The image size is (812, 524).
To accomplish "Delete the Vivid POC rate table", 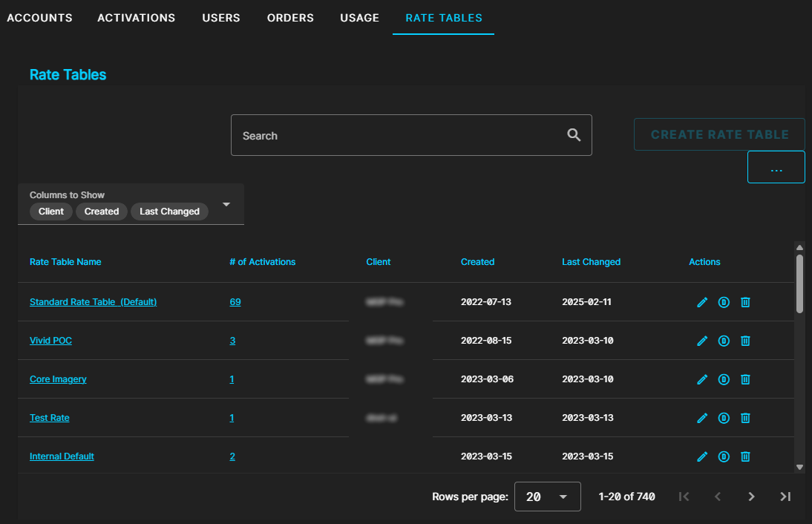I will [746, 341].
